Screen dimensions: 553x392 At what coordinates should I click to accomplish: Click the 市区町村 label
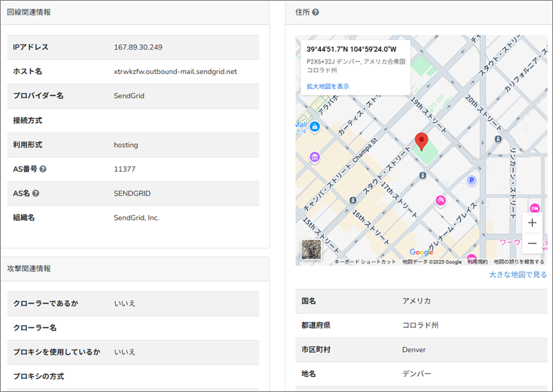(316, 350)
